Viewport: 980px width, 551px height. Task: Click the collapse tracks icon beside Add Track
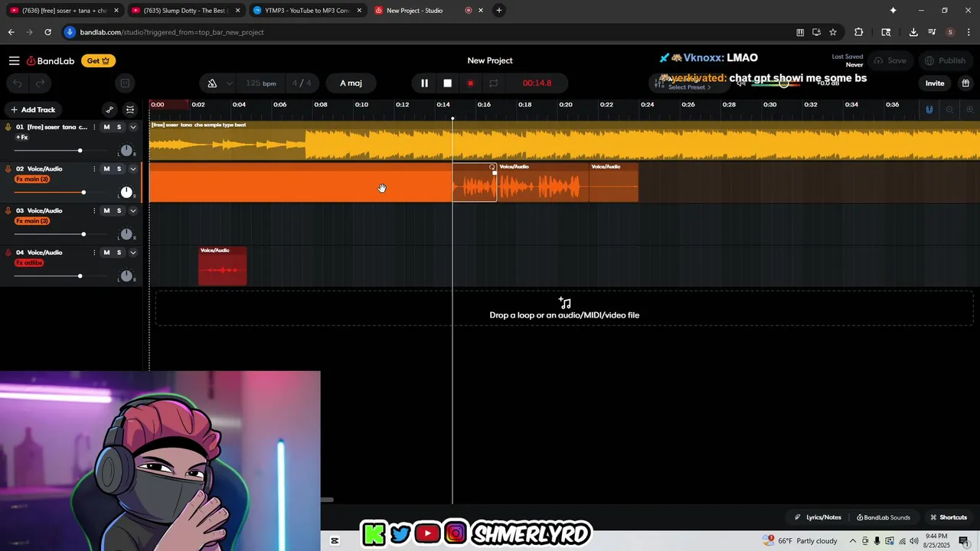[130, 109]
